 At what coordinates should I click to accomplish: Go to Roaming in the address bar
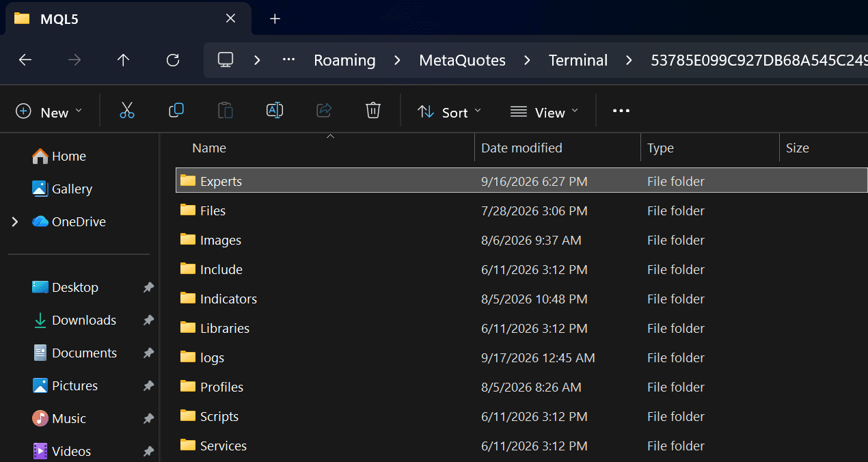click(x=344, y=60)
